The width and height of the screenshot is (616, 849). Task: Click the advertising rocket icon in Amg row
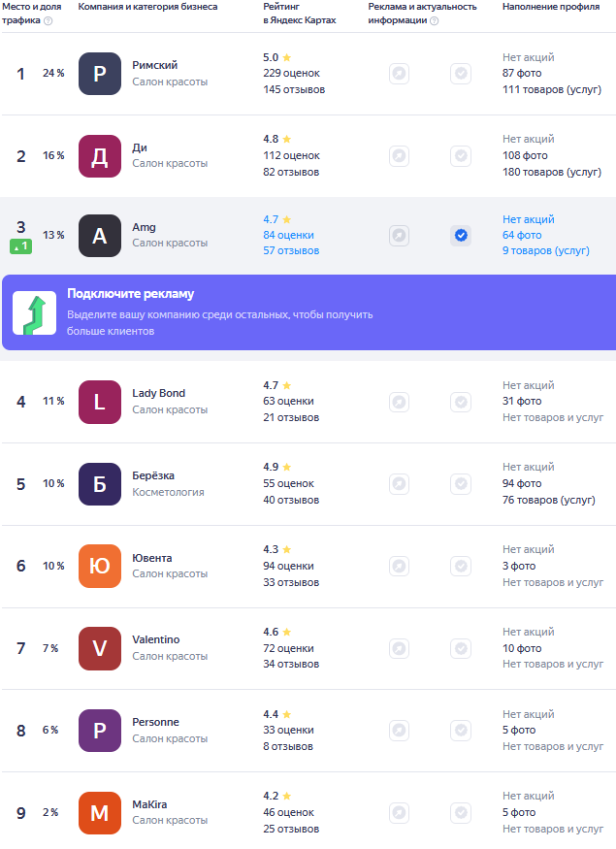pyautogui.click(x=399, y=236)
